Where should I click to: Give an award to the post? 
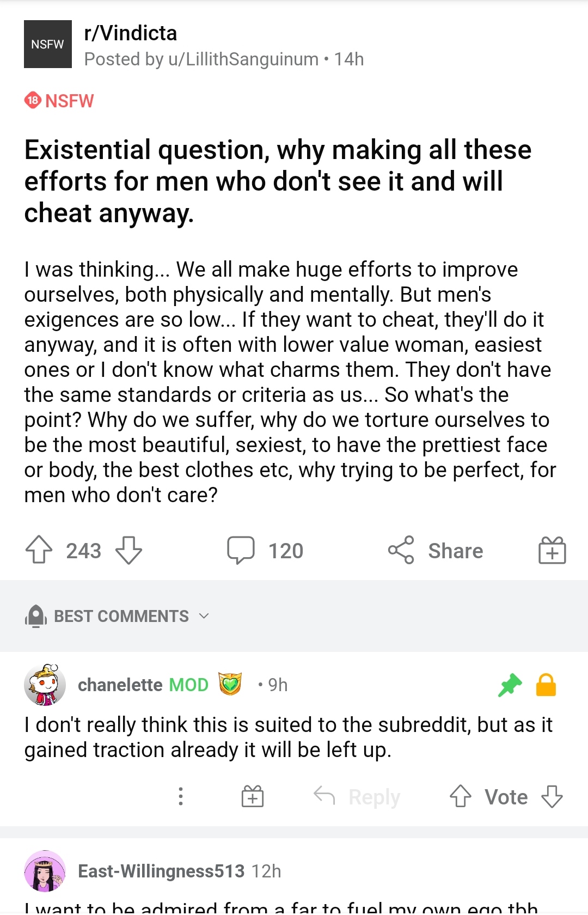point(552,550)
